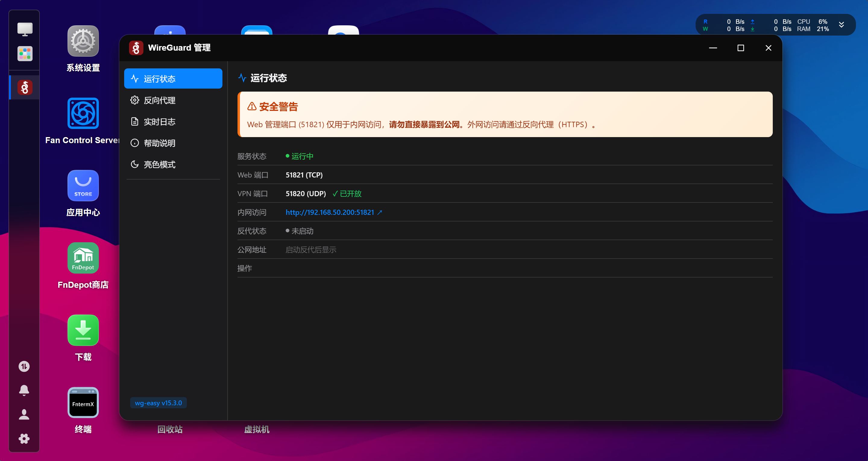Viewport: 868px width, 461px height.
Task: Select the WireGuard icon in the dock
Action: pyautogui.click(x=25, y=88)
